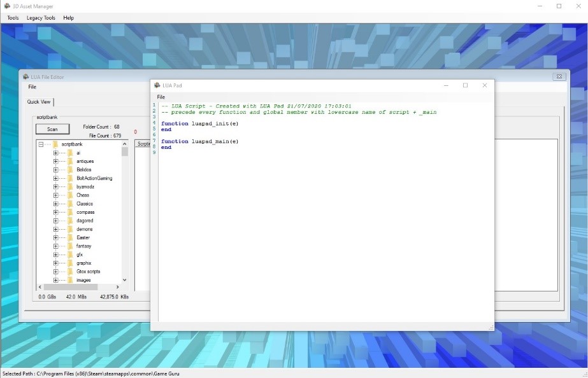The image size is (588, 378).
Task: Select the dagored tree item
Action: pyautogui.click(x=85, y=221)
